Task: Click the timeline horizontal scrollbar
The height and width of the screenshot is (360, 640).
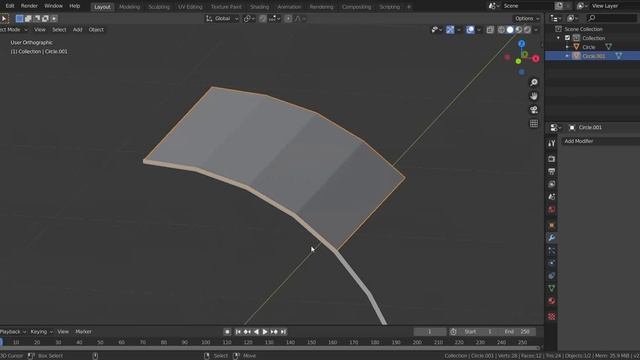Action: click(270, 348)
